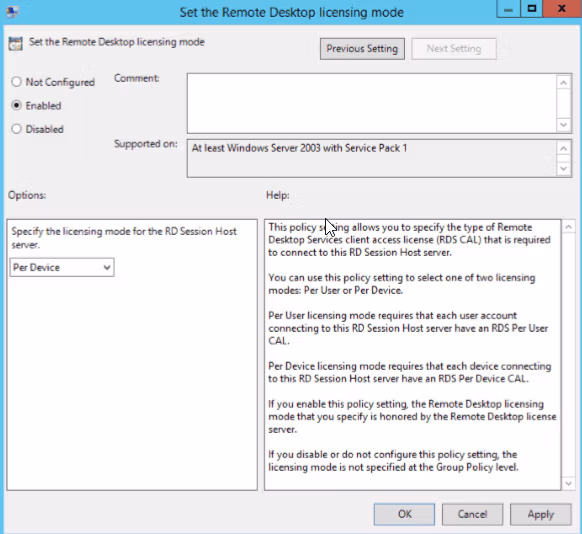Select the Not Configured radio button
Image resolution: width=582 pixels, height=534 pixels.
click(16, 82)
